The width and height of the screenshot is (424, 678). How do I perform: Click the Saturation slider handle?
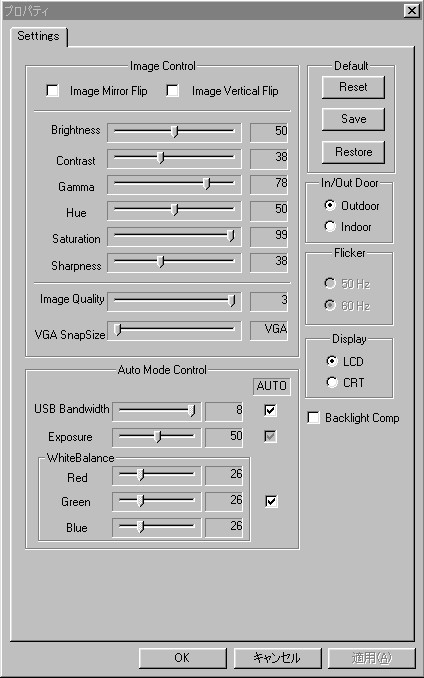point(231,236)
